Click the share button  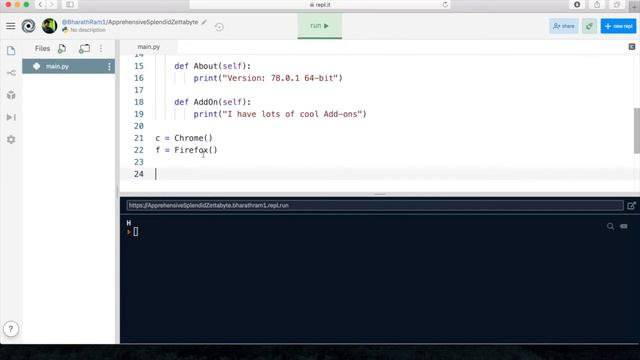pyautogui.click(x=564, y=26)
